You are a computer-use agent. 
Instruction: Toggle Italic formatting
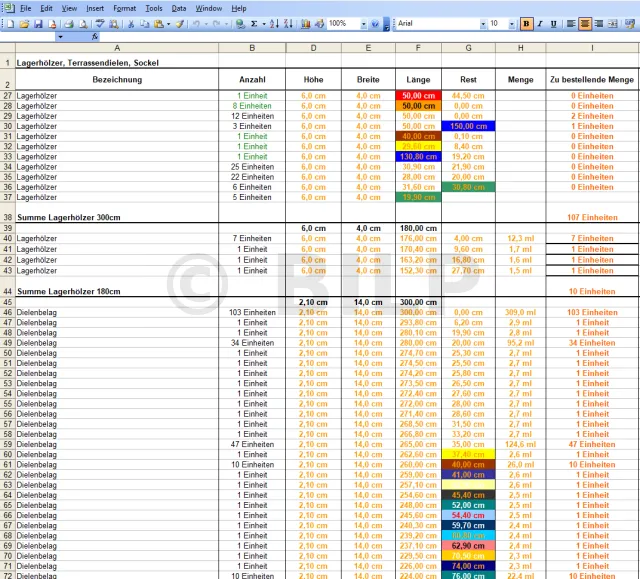coord(539,23)
